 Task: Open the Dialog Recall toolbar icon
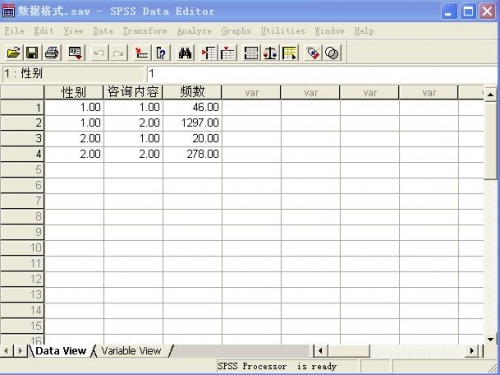pos(76,53)
